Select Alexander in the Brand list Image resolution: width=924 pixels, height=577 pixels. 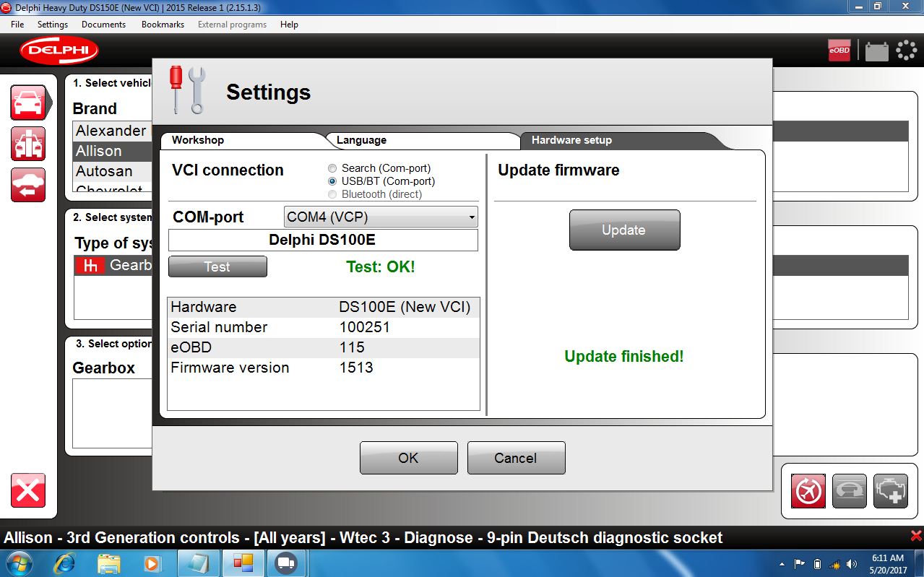[113, 131]
